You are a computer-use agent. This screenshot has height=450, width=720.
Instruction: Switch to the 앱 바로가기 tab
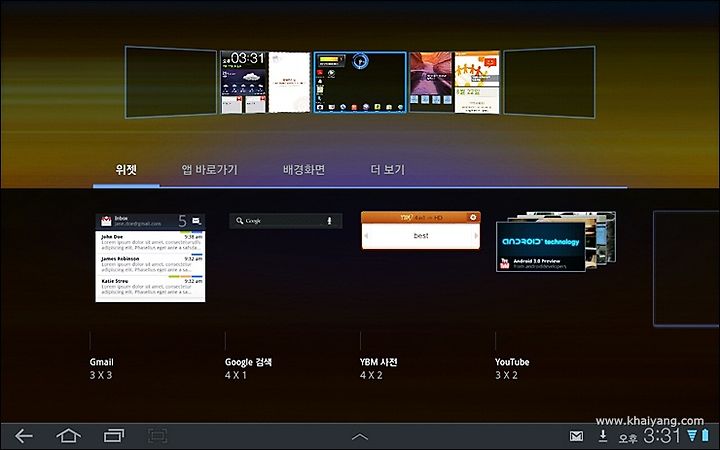coord(210,169)
